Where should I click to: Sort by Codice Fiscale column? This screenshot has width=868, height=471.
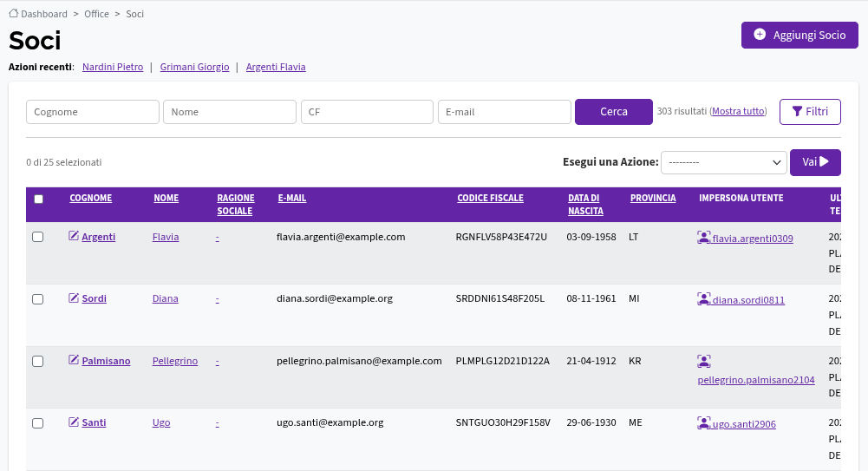point(490,198)
